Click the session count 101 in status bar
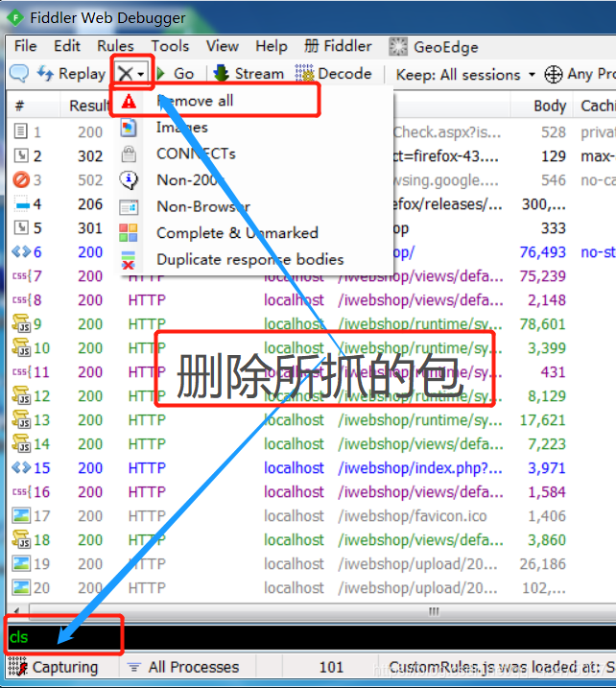This screenshot has width=616, height=688. [x=331, y=668]
